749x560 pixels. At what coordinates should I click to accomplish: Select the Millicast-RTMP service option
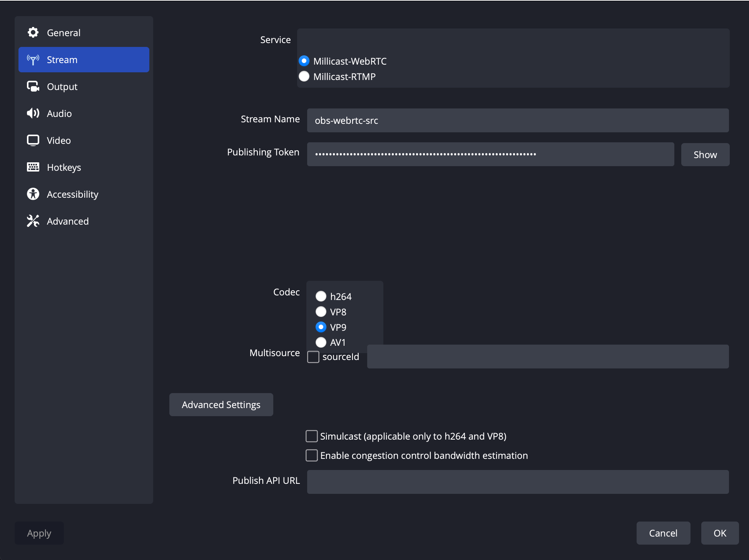[304, 77]
